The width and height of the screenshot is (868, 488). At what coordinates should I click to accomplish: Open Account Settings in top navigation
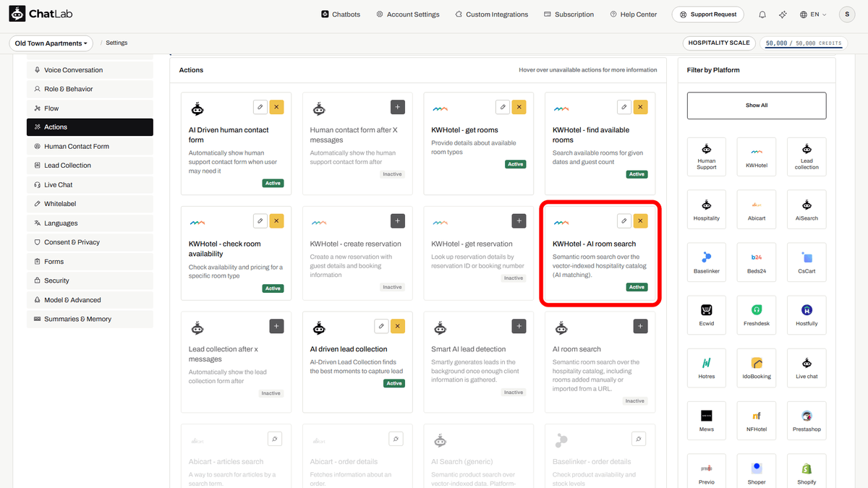pos(407,14)
